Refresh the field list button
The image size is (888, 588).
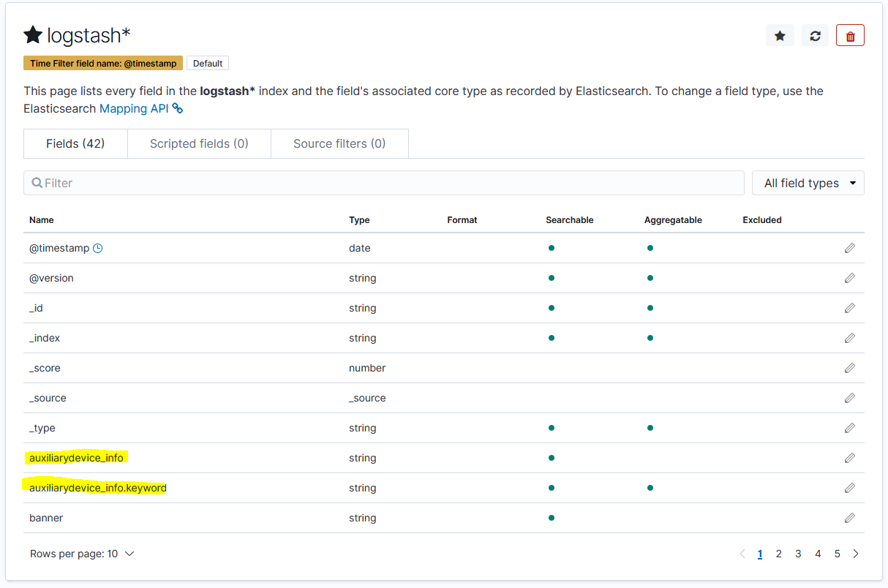pos(815,35)
